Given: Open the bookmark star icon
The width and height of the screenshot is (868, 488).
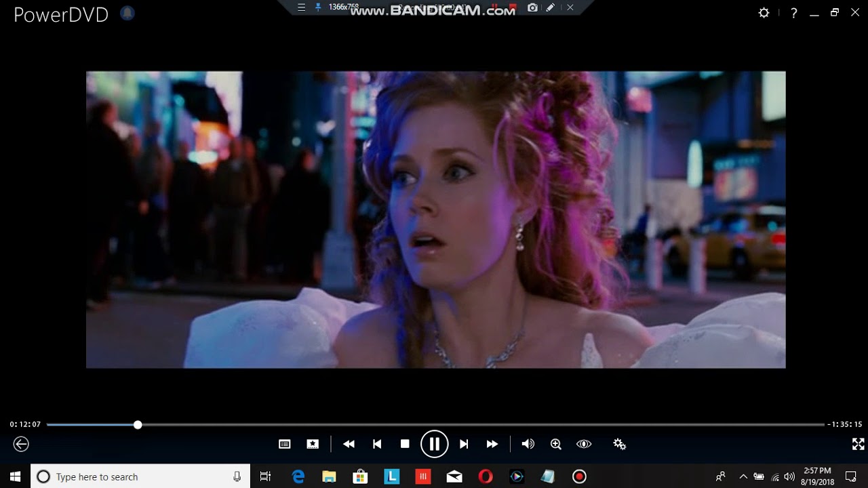Looking at the screenshot, I should tap(313, 444).
